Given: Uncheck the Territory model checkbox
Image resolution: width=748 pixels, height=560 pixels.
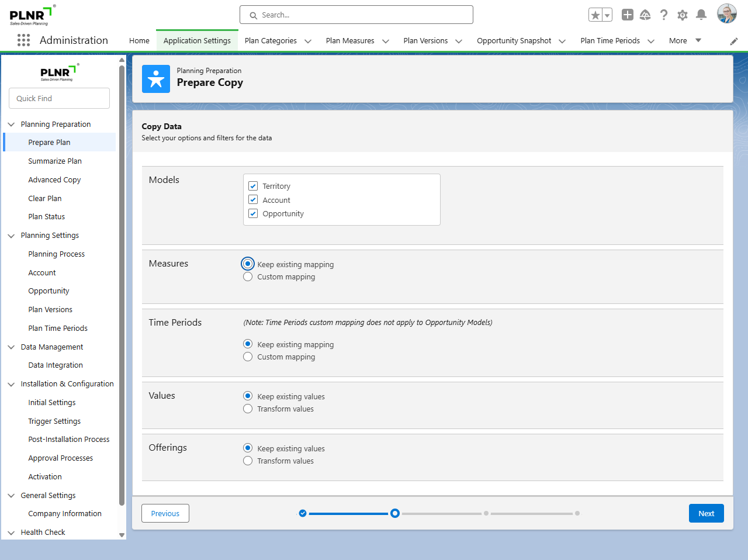Looking at the screenshot, I should pos(253,186).
